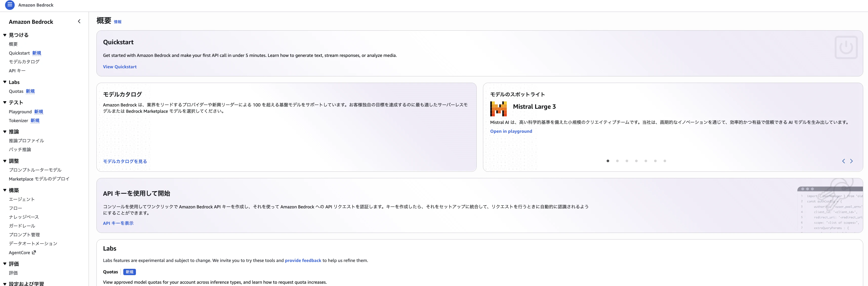Open Tokenizer in the sidebar

pyautogui.click(x=18, y=120)
